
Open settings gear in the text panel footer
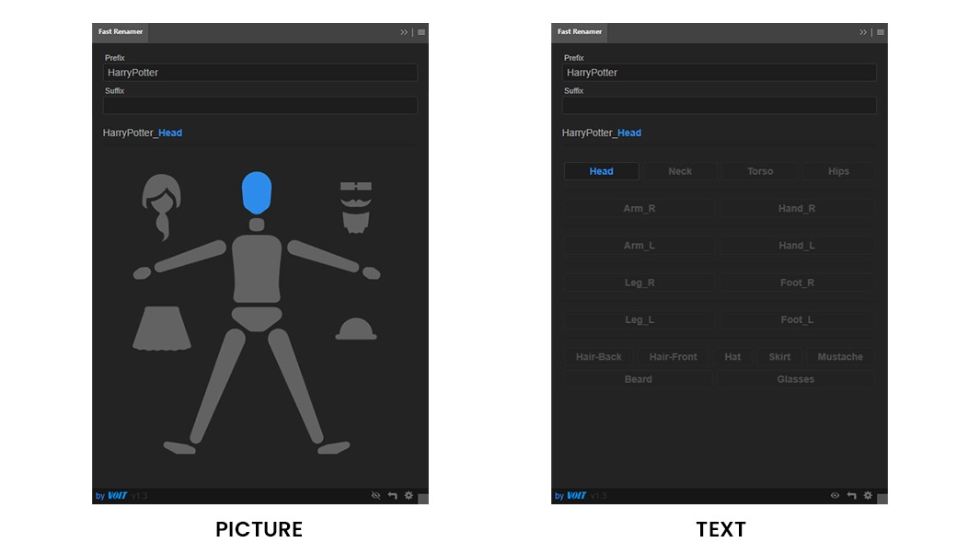[868, 495]
